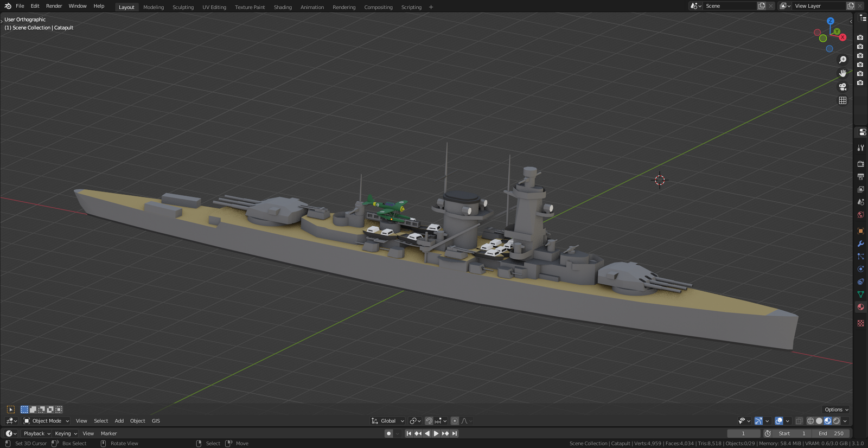Open the pivot point dropdown
The width and height of the screenshot is (868, 448).
(x=415, y=421)
